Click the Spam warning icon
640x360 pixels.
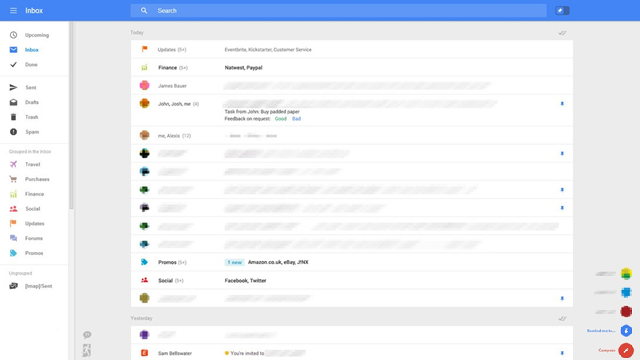(x=13, y=132)
